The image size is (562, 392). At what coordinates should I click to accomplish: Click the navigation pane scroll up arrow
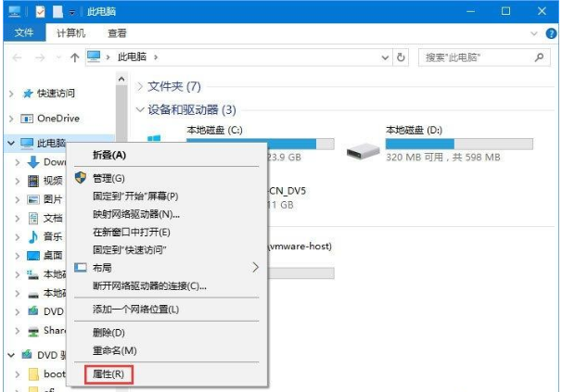[121, 79]
